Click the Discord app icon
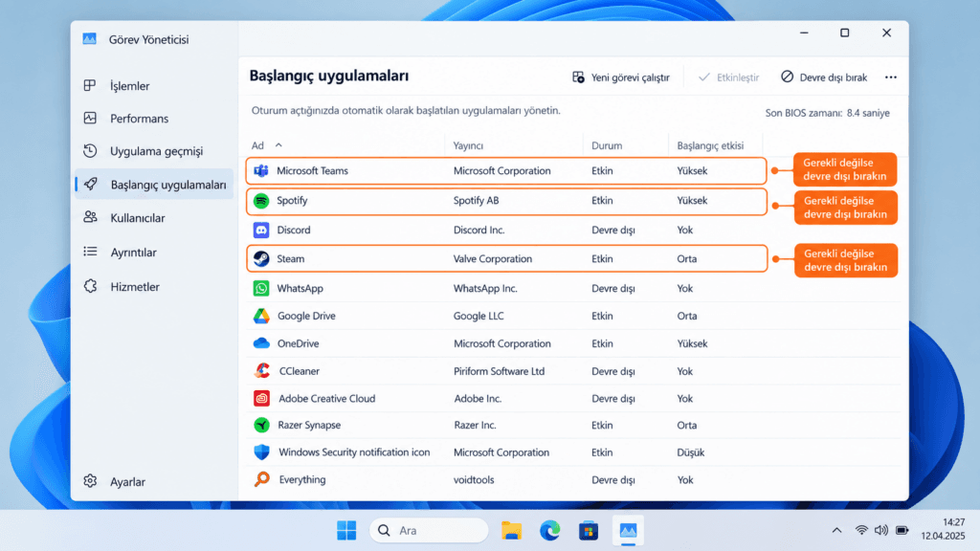This screenshot has width=980, height=551. click(261, 230)
